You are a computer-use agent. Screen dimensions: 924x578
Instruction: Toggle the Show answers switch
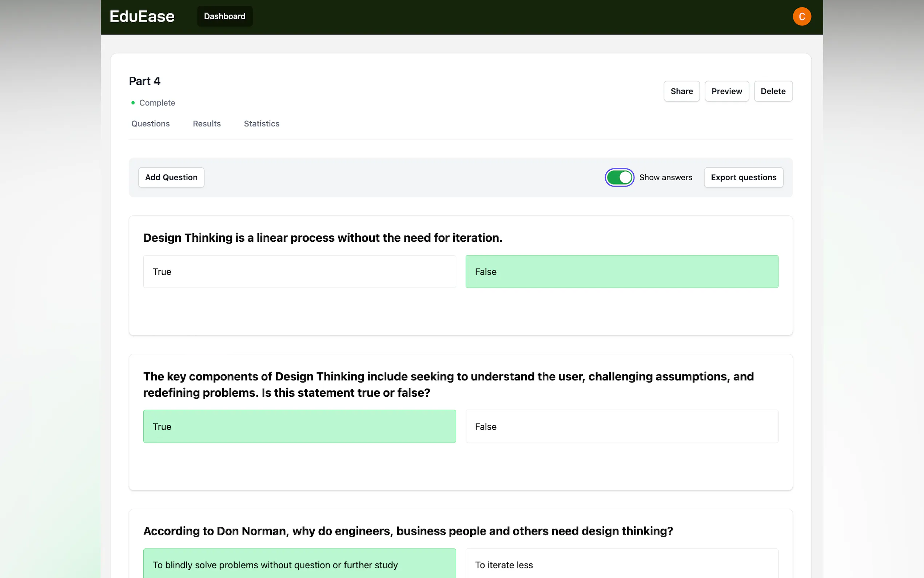pos(619,177)
